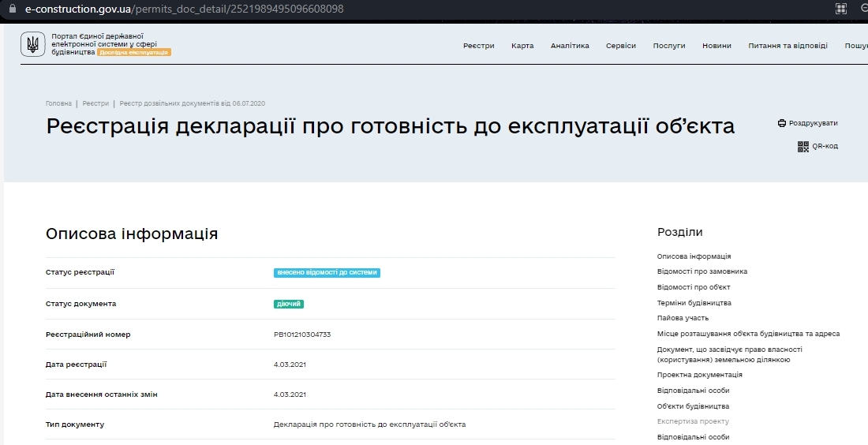Image resolution: width=868 pixels, height=445 pixels.
Task: Click the Описова інформація heading
Action: tap(132, 234)
